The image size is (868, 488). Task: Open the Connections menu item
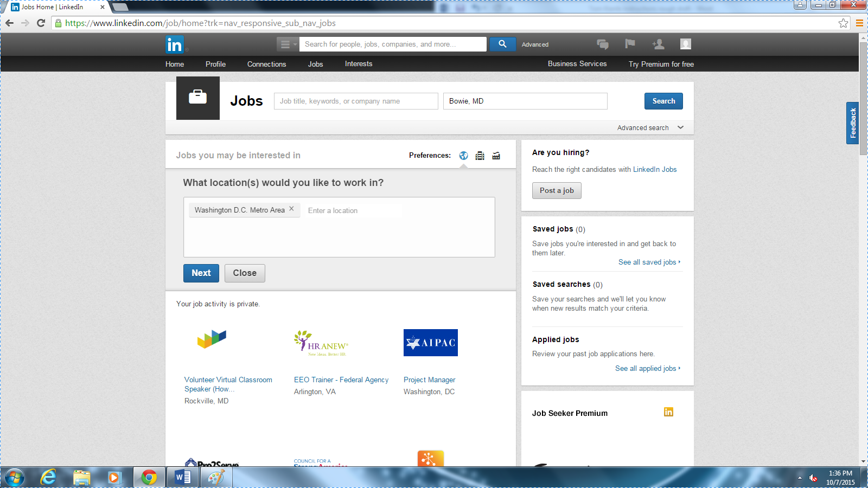tap(266, 64)
